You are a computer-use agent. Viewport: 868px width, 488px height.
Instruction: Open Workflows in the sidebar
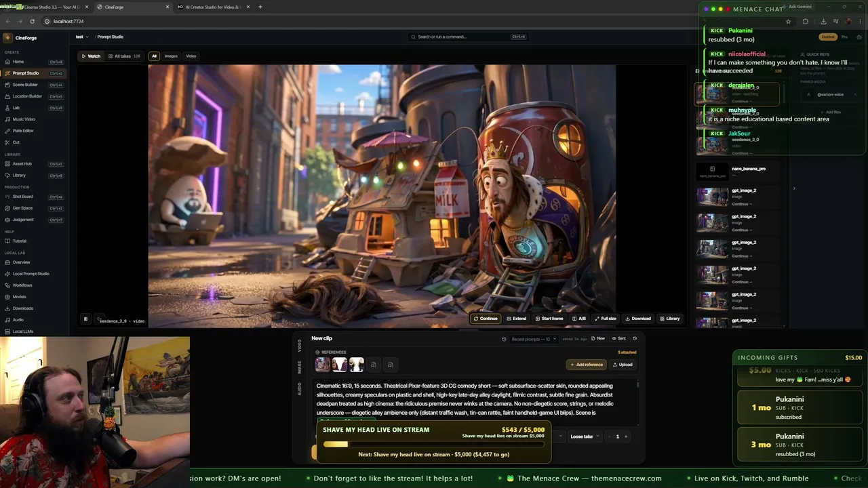(34, 285)
